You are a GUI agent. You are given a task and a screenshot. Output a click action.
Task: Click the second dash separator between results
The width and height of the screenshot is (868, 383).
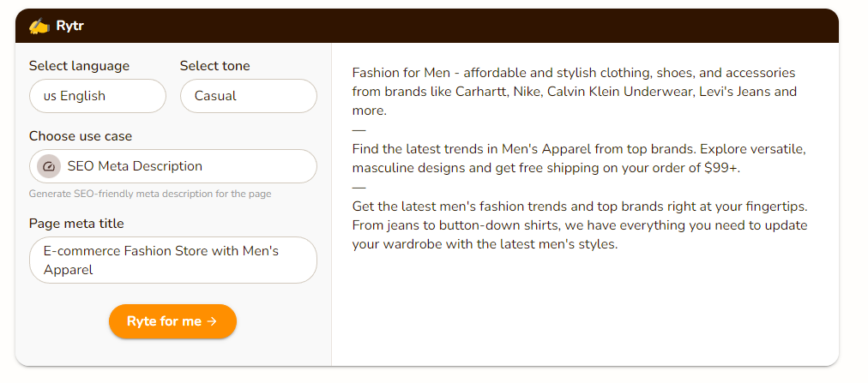(x=359, y=188)
